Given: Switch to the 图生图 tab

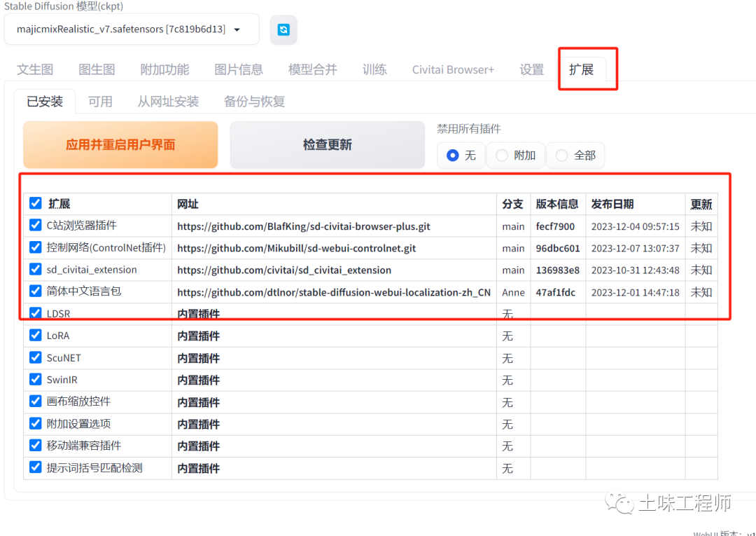Looking at the screenshot, I should 97,69.
